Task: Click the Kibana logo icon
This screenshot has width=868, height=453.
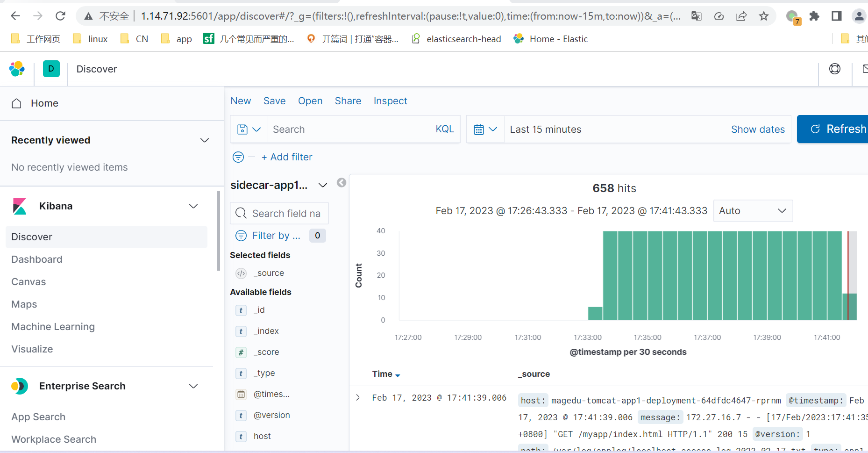Action: 20,206
